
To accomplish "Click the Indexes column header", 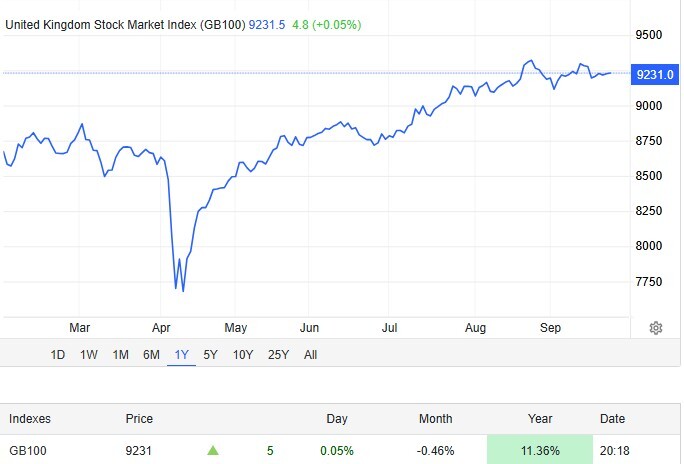I will tap(30, 419).
